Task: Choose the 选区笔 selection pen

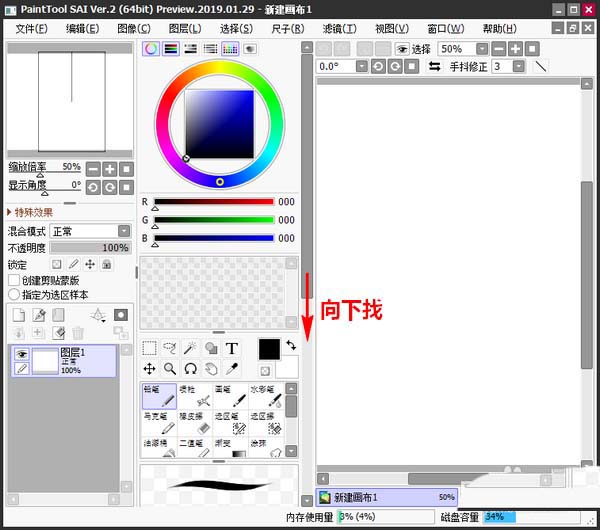Action: click(x=230, y=423)
